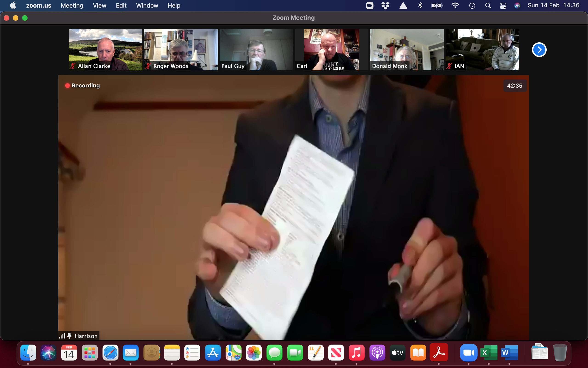Open Adobe Acrobat from the Dock

click(439, 352)
